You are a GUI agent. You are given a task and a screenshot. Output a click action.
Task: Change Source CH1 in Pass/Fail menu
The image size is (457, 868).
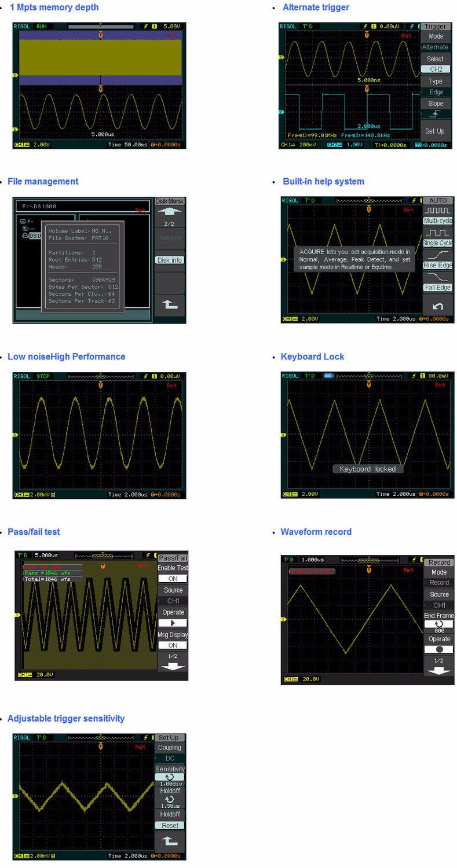pyautogui.click(x=173, y=601)
